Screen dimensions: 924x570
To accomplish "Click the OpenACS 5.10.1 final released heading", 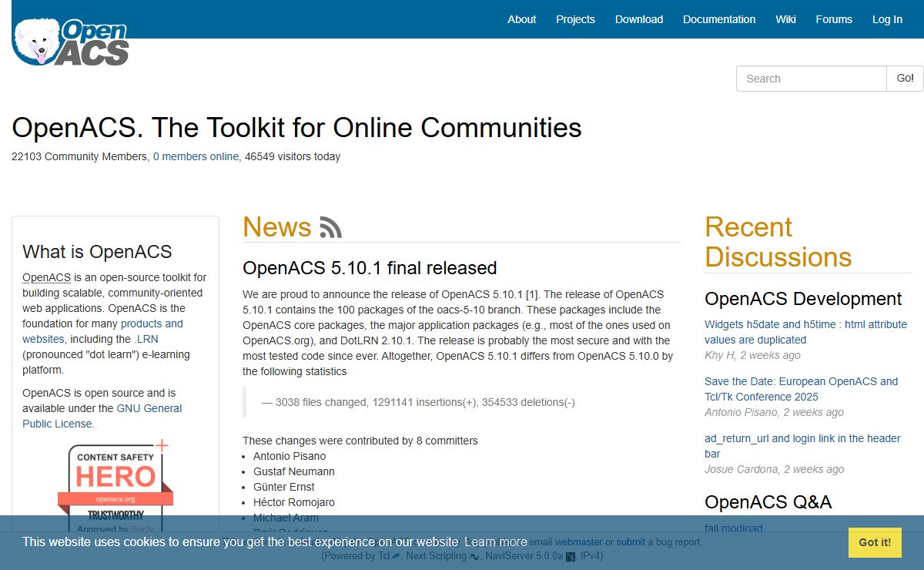I will (x=370, y=268).
